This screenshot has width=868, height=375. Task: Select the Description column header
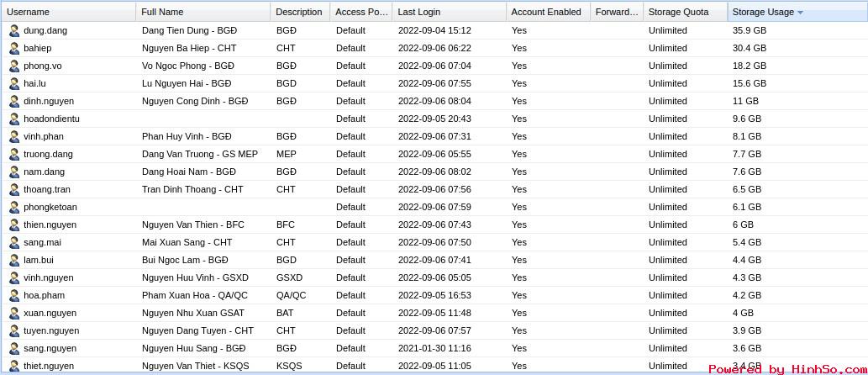click(298, 12)
